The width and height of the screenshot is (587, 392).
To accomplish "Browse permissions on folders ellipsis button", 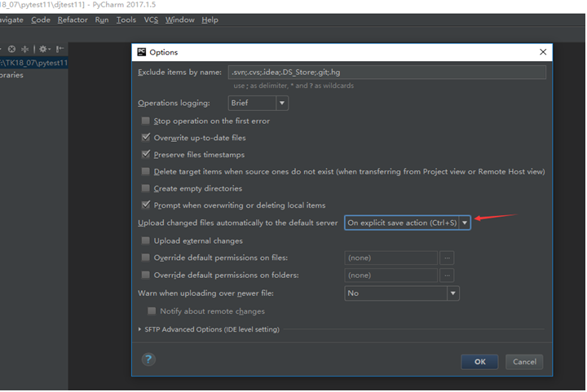I will 447,275.
